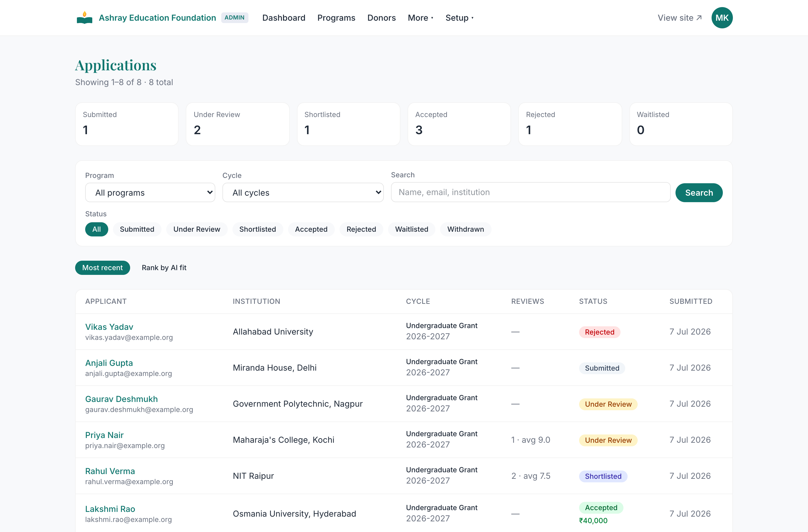
Task: Open Gaurav Deshmukh's application
Action: [121, 399]
